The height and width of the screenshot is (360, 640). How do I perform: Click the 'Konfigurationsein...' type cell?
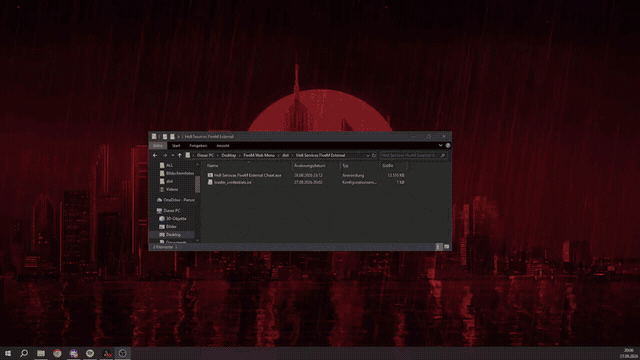tap(359, 182)
